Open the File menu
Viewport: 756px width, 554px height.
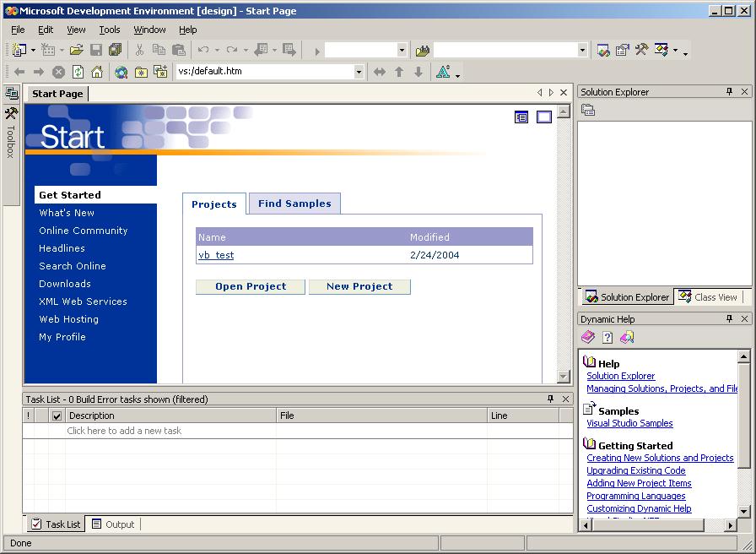(18, 30)
